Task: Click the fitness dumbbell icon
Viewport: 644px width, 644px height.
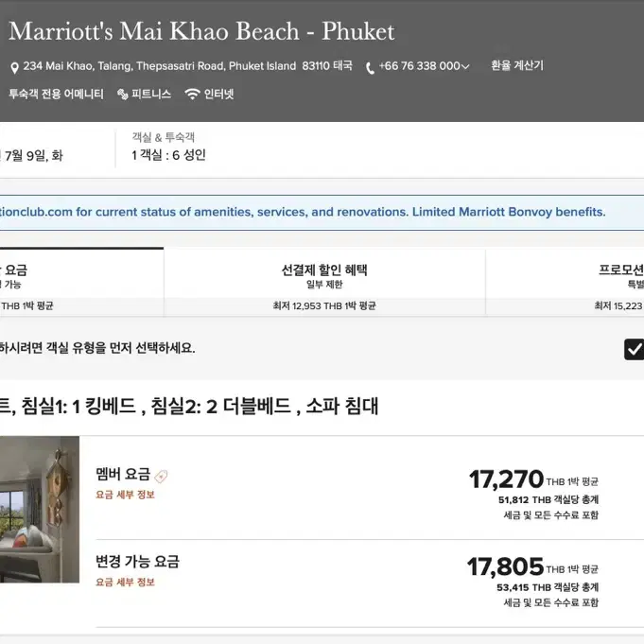Action: pyautogui.click(x=122, y=95)
